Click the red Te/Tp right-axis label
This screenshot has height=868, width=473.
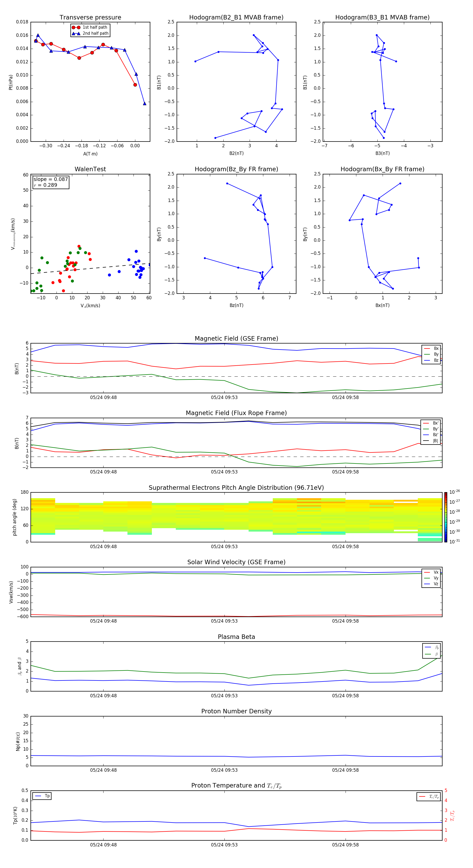point(453,815)
